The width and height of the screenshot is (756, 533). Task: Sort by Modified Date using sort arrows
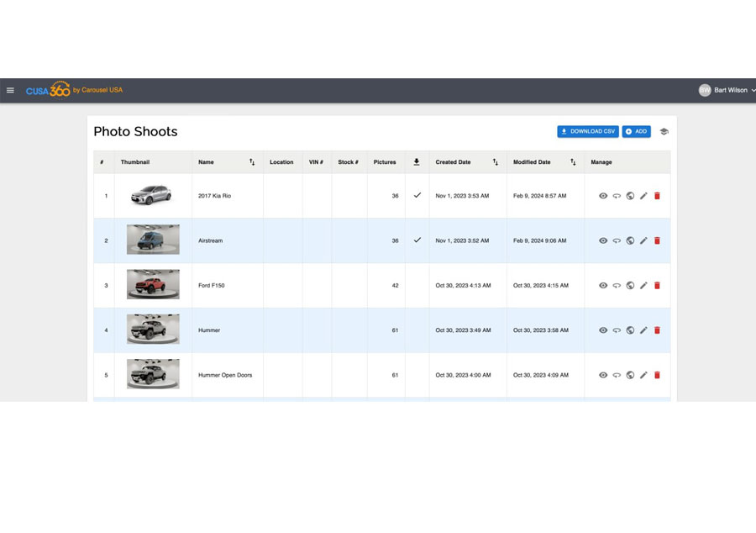pos(573,162)
